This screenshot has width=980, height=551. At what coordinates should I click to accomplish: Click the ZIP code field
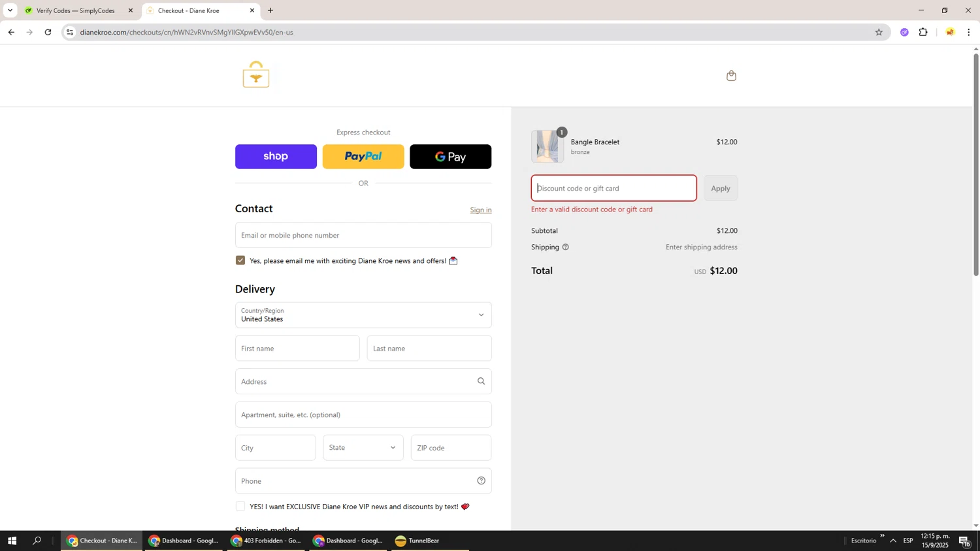pyautogui.click(x=451, y=448)
